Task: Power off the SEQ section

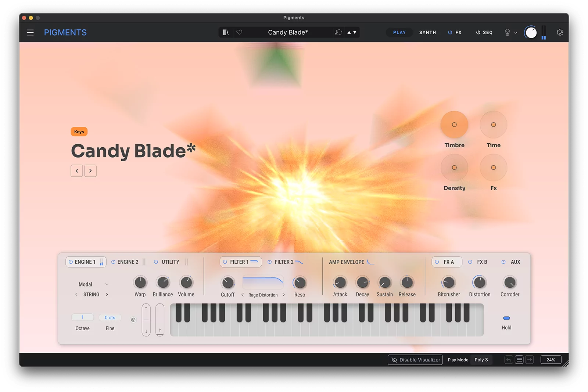Action: coord(477,32)
